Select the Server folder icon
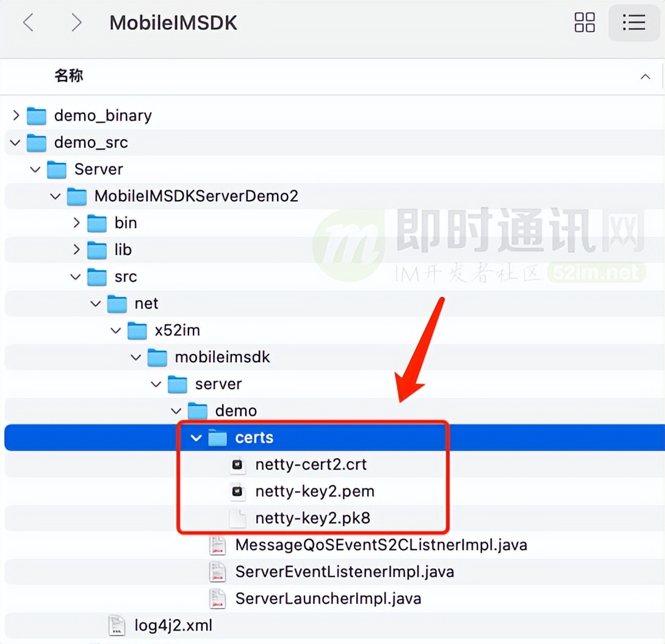The height and width of the screenshot is (644, 665). pos(56,170)
